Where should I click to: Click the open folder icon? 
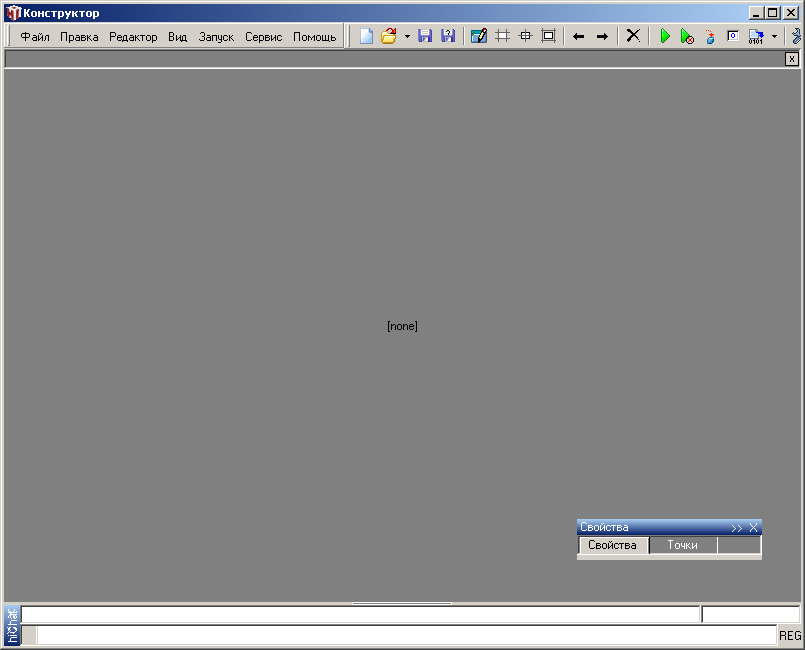[x=389, y=36]
